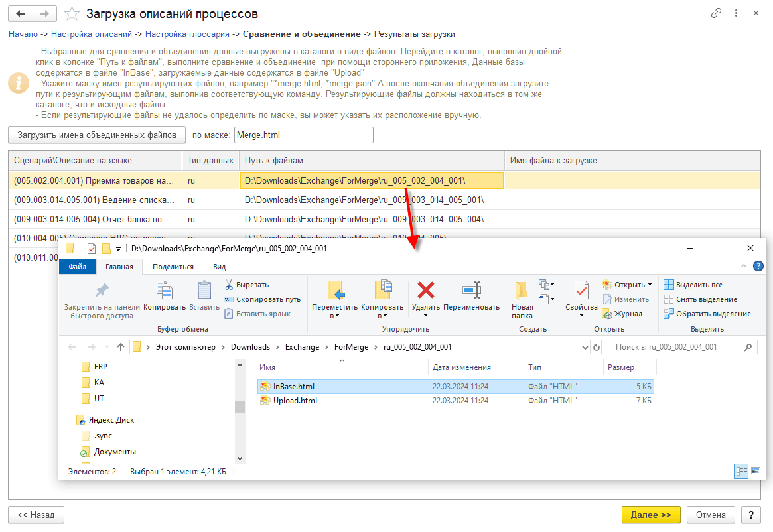
Task: Click the << Назад button
Action: click(x=36, y=515)
